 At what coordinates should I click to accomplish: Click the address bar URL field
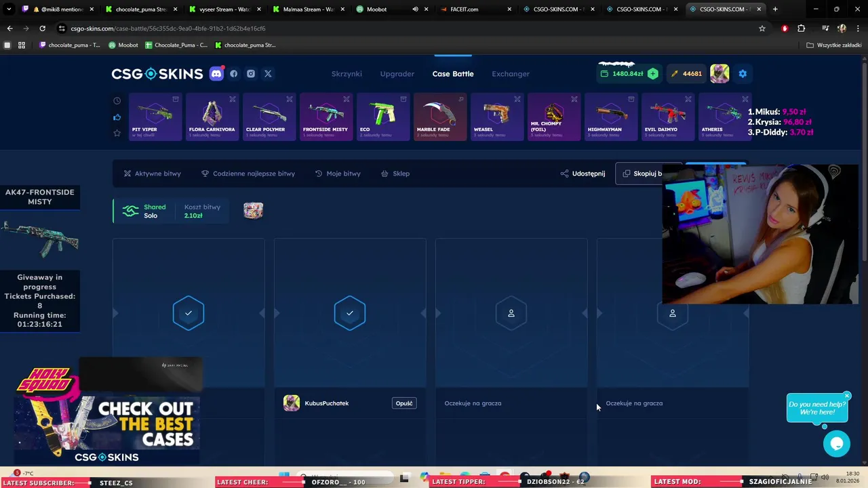point(407,28)
